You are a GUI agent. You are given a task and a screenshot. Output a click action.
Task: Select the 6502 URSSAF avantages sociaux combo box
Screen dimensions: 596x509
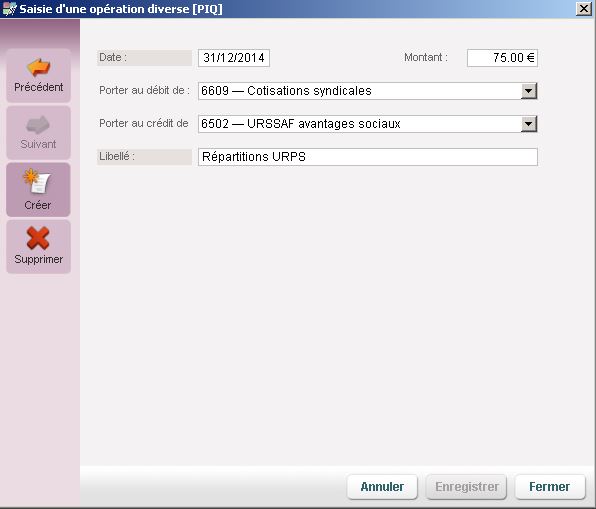(x=368, y=124)
